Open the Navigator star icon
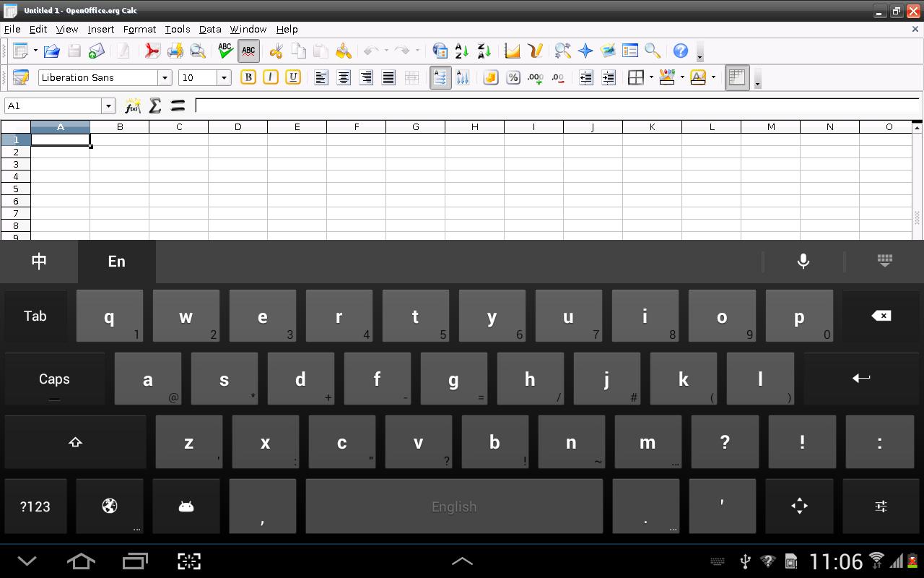Screen dimensions: 924x578 tap(585, 51)
